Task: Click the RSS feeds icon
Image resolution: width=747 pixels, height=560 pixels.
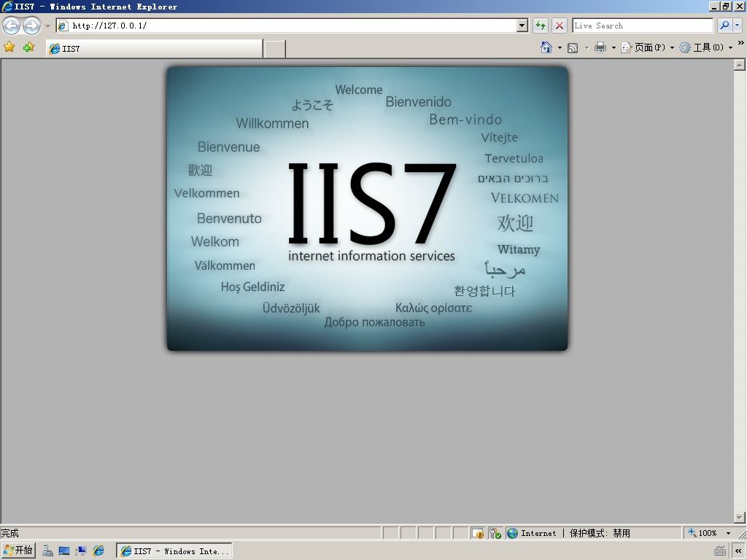Action: point(573,47)
